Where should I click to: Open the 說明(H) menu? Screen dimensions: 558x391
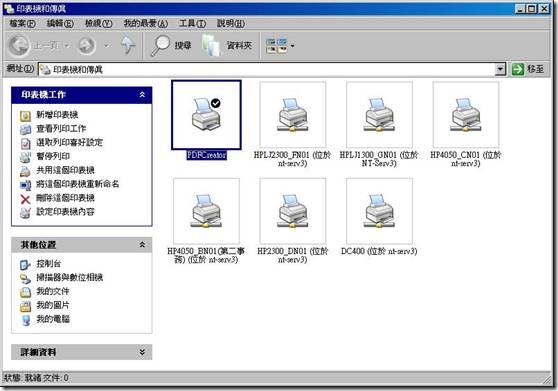pos(230,23)
